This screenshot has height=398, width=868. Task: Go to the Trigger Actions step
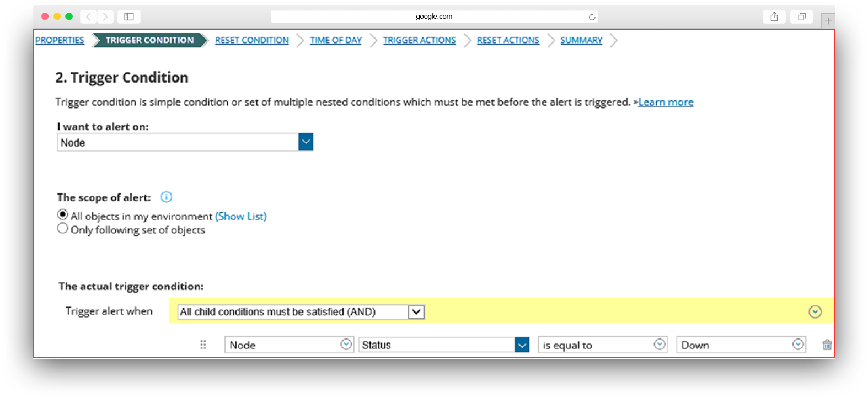click(420, 40)
